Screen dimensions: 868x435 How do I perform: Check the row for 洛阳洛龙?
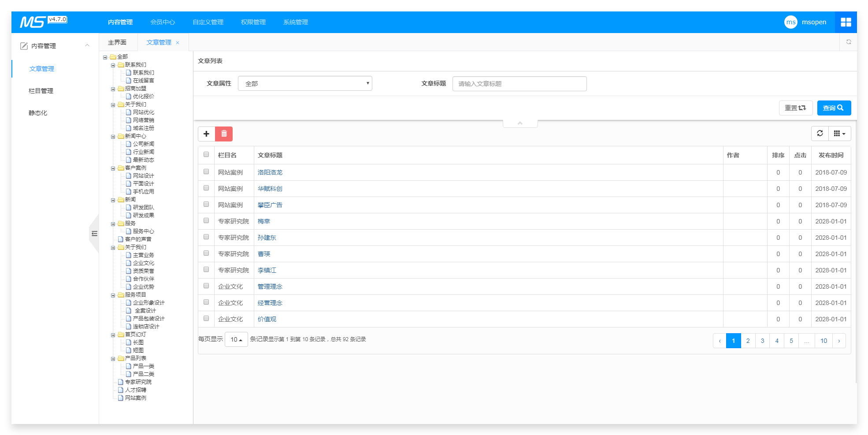[x=206, y=171]
